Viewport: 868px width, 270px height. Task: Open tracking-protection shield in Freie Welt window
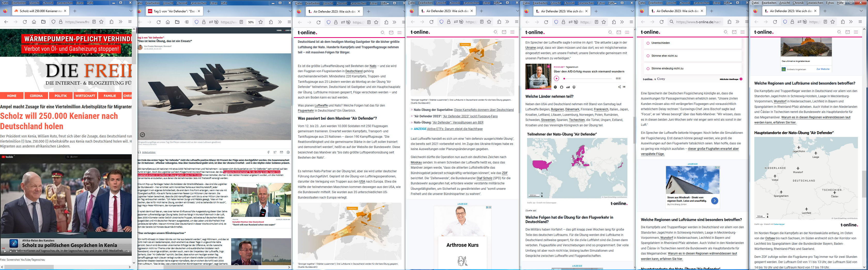pyautogui.click(x=53, y=22)
